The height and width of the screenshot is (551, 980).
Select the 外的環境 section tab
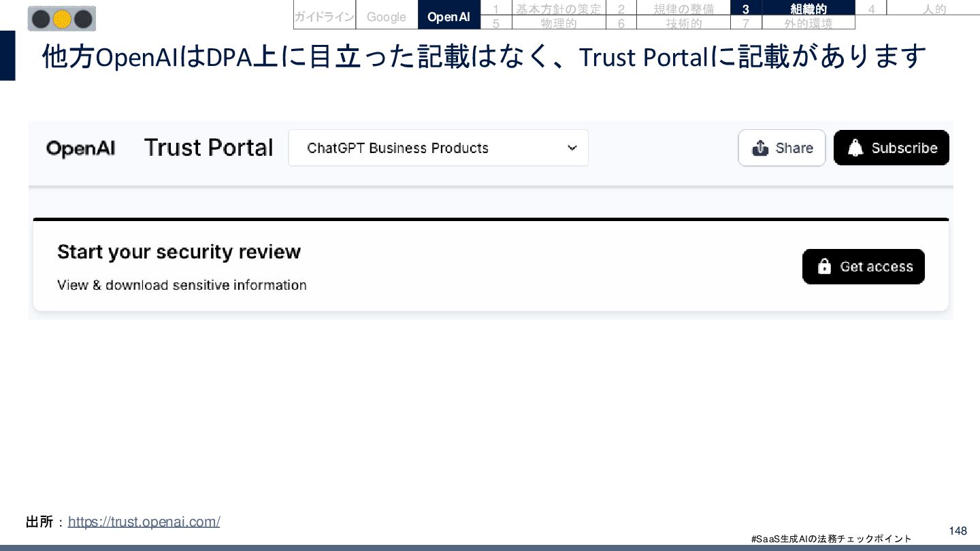[x=808, y=23]
